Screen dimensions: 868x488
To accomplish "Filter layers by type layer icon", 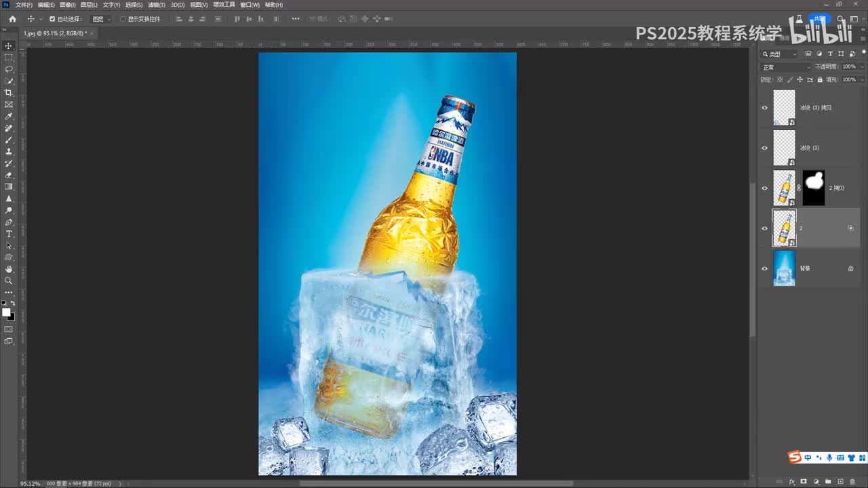I will pyautogui.click(x=830, y=54).
